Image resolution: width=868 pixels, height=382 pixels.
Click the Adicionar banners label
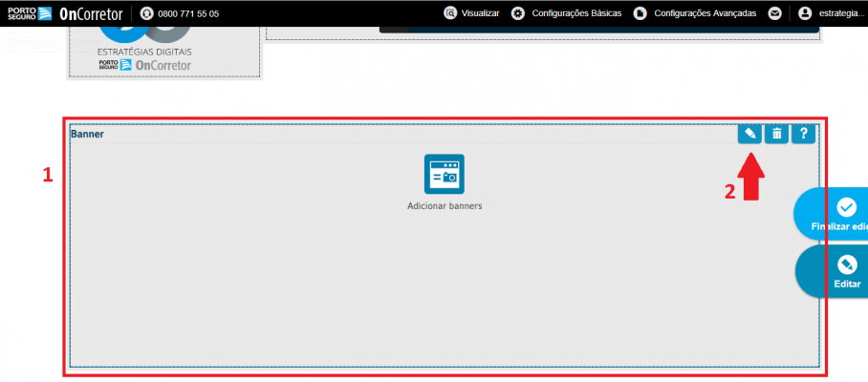[x=445, y=205]
